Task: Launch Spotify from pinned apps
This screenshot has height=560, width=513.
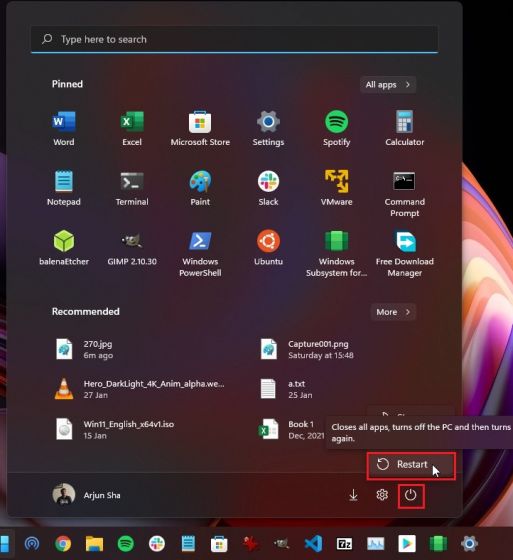Action: point(337,128)
